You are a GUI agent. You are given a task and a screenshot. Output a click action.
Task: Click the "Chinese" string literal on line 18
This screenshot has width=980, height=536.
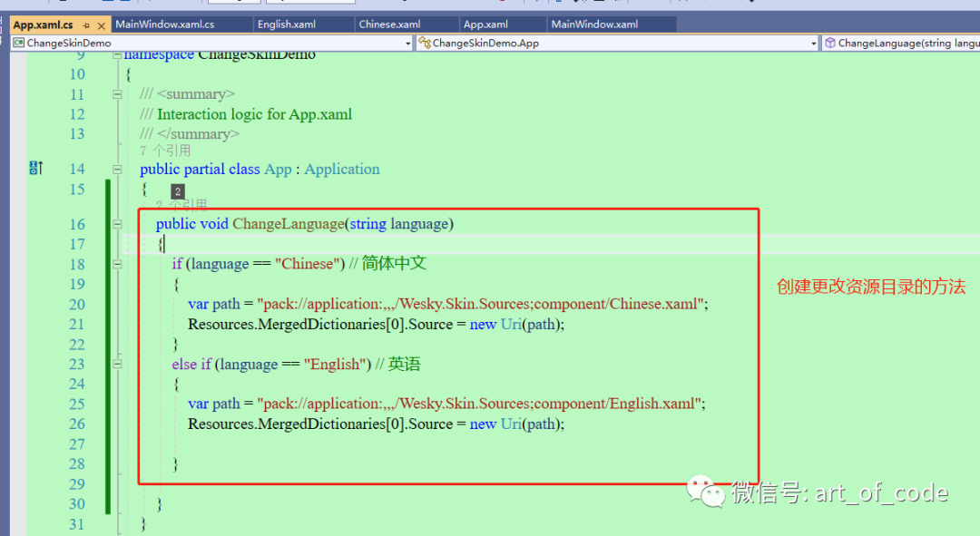[x=309, y=264]
